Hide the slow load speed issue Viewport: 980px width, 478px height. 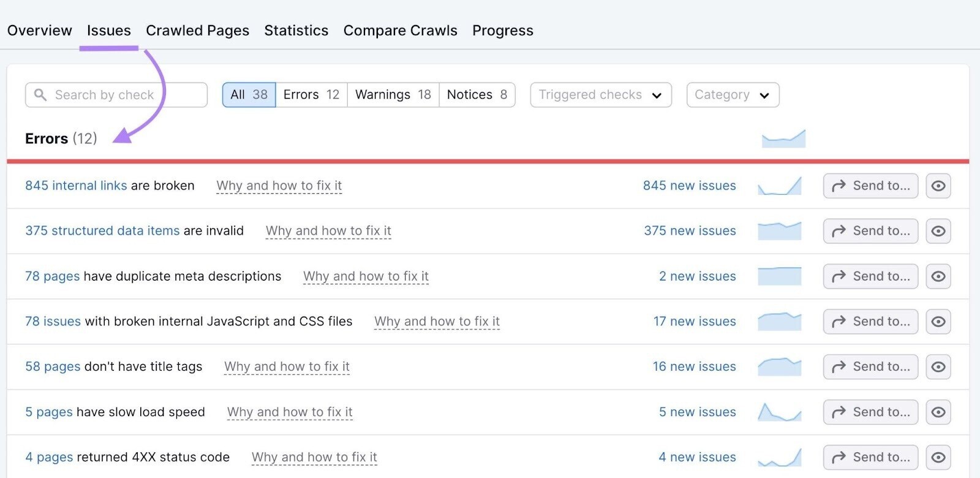938,412
